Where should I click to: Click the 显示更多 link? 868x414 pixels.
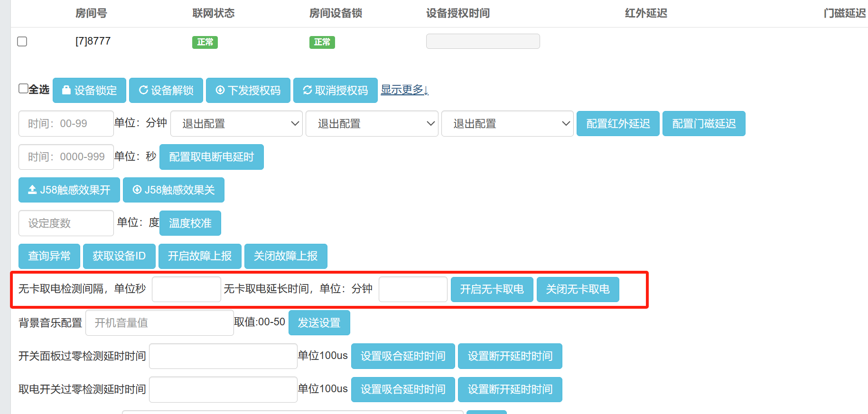tap(404, 90)
